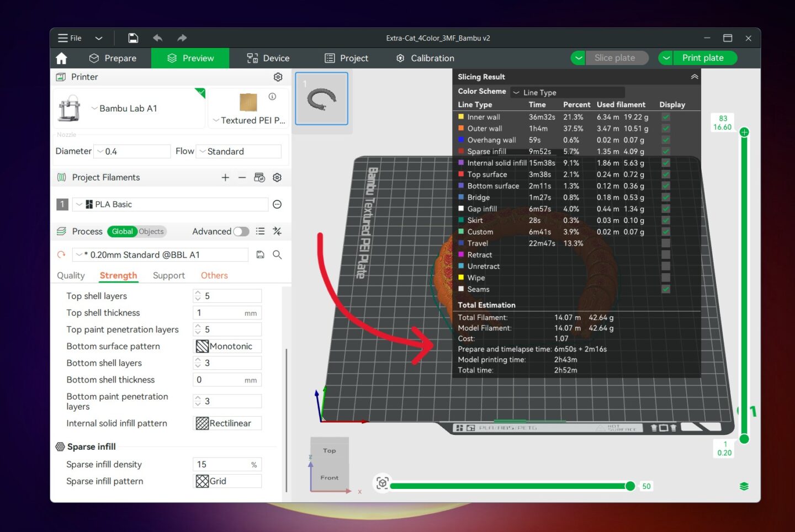Switch to the Prepare tab
This screenshot has width=795, height=532.
pyautogui.click(x=113, y=58)
